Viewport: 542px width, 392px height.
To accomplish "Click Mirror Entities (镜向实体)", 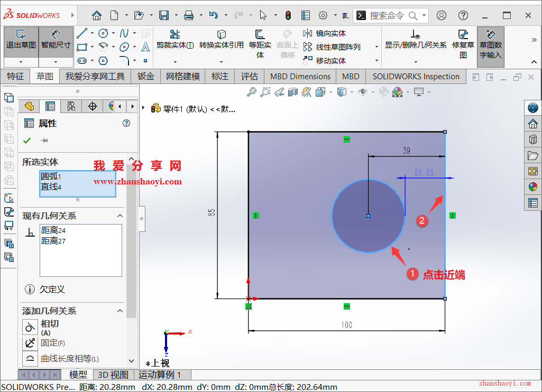I will [324, 33].
